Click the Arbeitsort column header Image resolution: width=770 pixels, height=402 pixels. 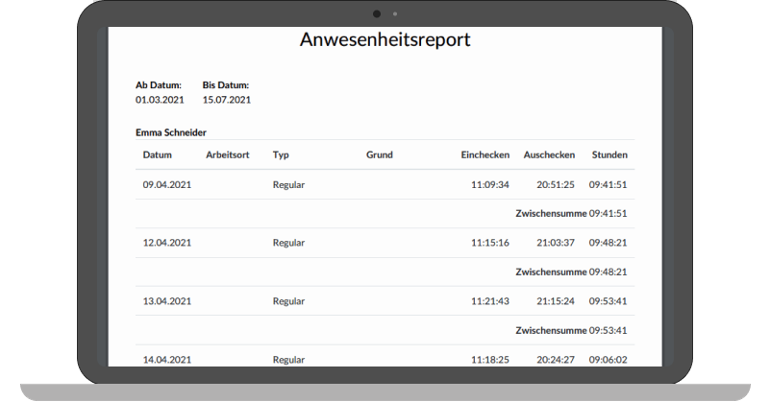point(227,155)
